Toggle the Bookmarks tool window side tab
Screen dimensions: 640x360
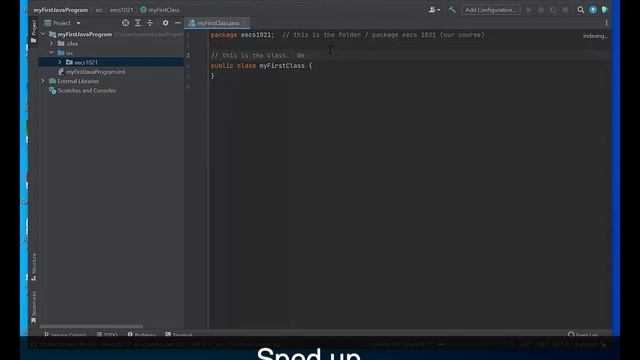33,307
